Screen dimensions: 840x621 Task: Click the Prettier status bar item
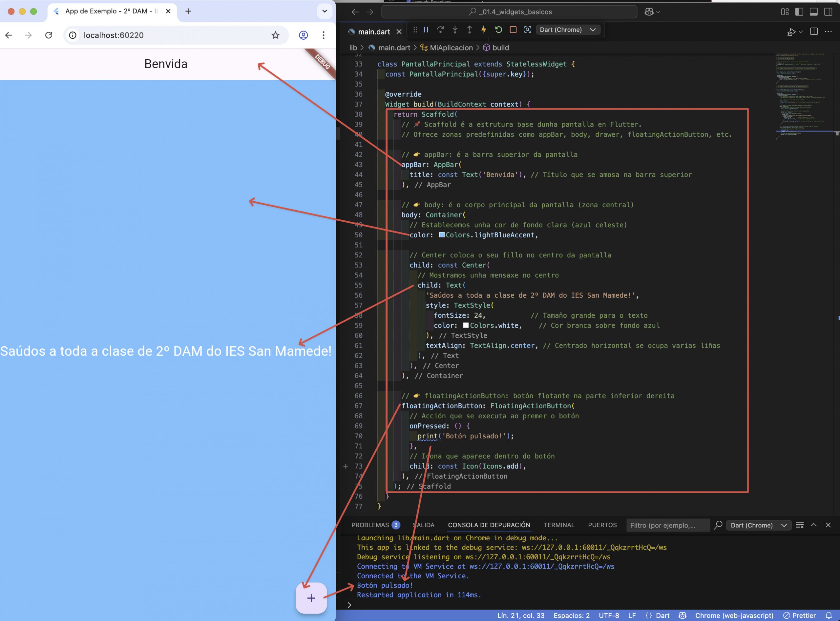click(x=799, y=615)
